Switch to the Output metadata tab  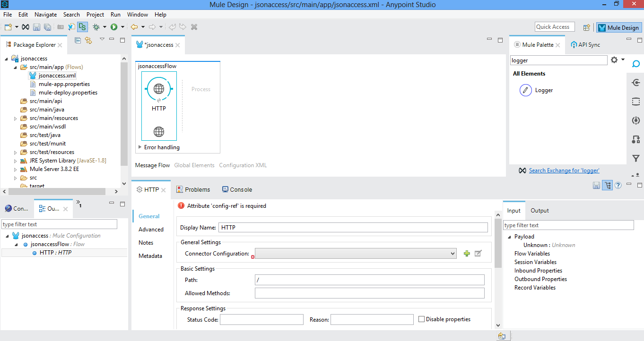(x=540, y=211)
